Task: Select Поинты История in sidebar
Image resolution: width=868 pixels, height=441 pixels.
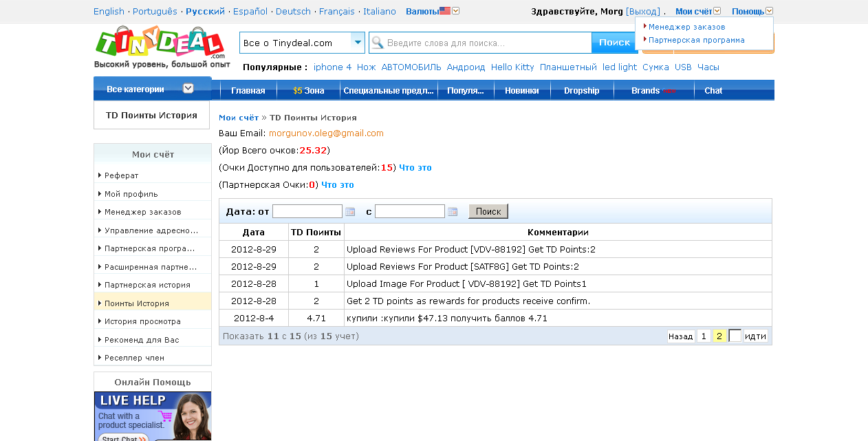Action: (153, 303)
